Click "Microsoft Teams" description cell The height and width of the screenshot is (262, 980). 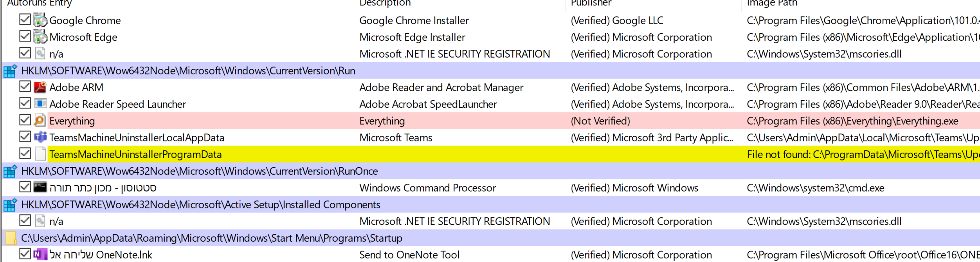click(396, 138)
